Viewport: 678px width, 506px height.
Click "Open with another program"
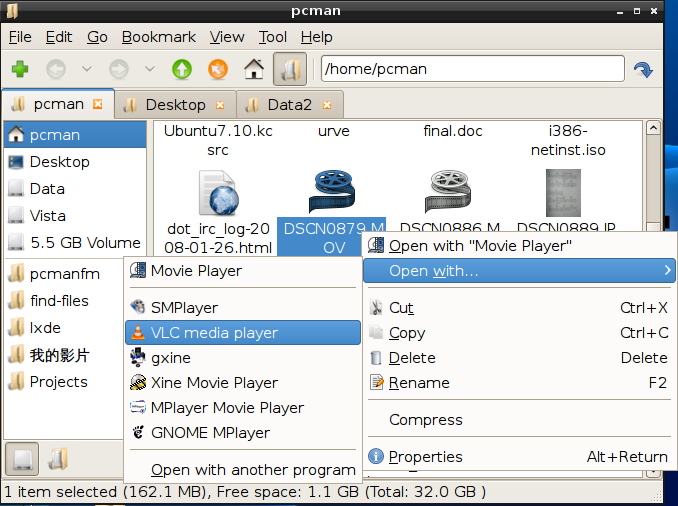pyautogui.click(x=253, y=469)
